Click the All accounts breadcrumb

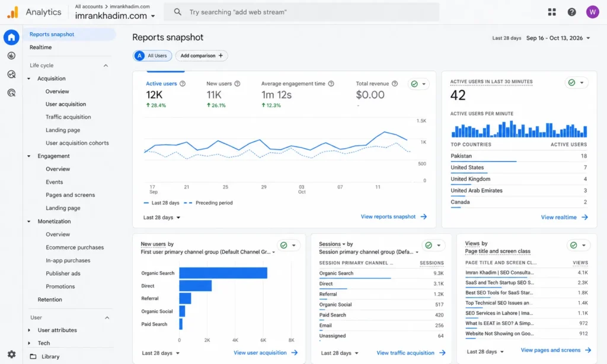click(x=89, y=7)
